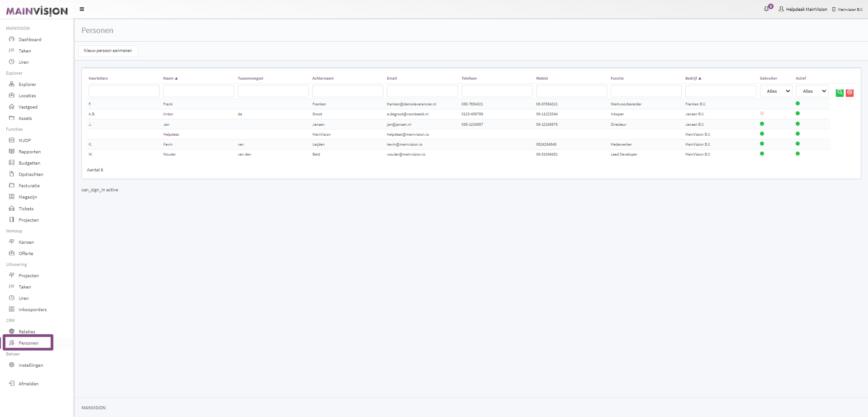Open the Gebruiker filter dropdown
868x417 pixels.
(x=776, y=91)
